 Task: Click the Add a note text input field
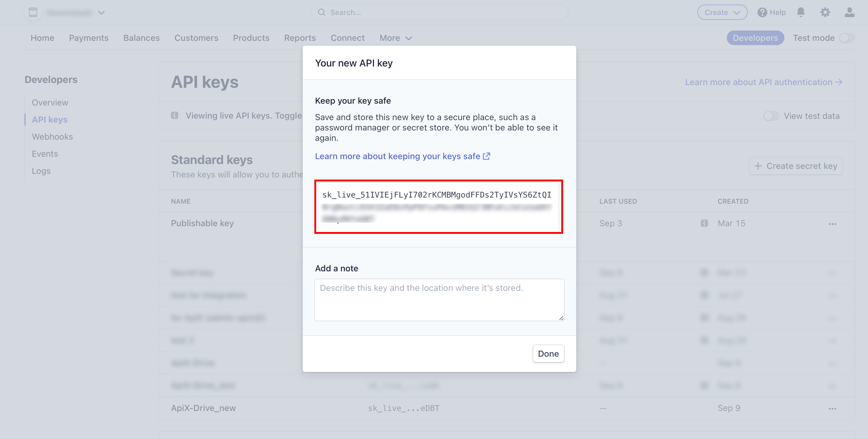[439, 300]
